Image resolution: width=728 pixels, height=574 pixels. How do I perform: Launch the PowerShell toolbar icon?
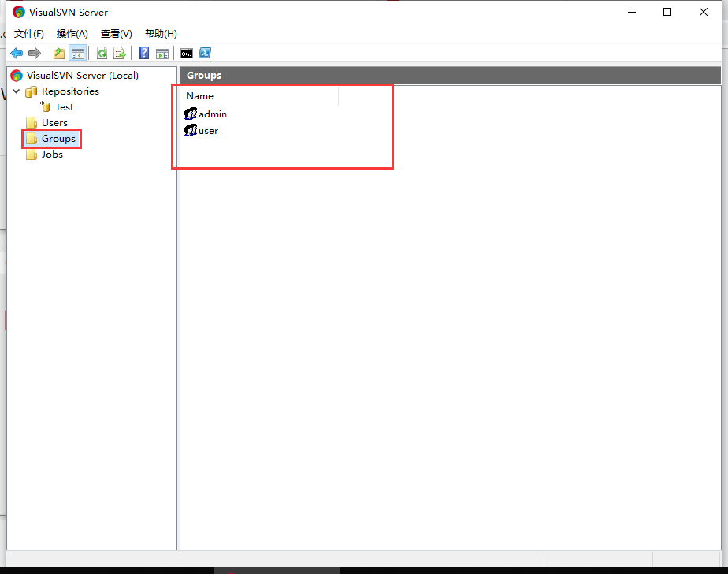tap(205, 53)
